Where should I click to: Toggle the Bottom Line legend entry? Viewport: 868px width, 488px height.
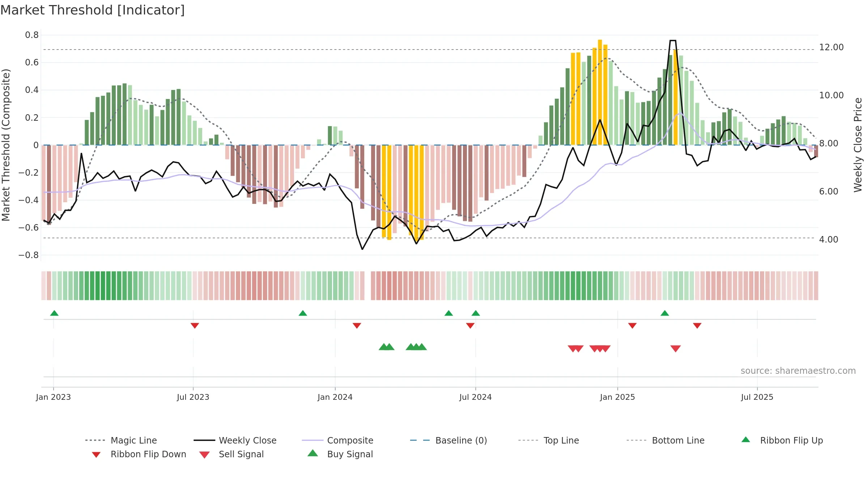(665, 440)
